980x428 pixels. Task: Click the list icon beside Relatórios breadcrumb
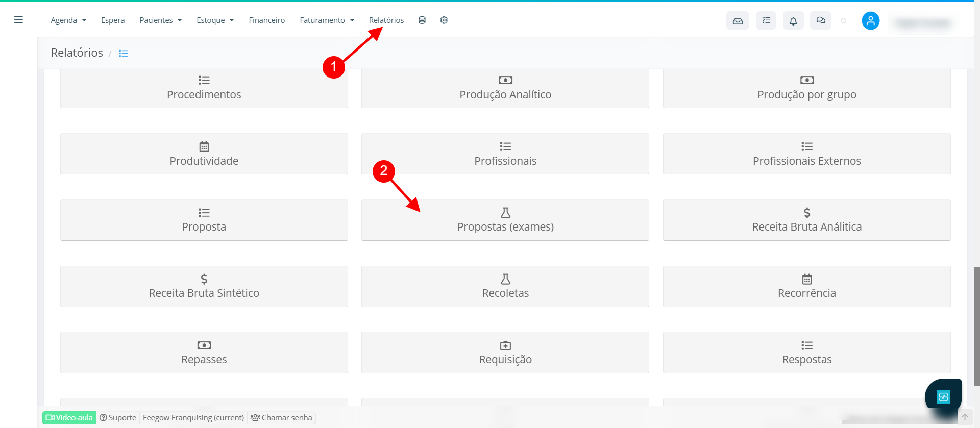pos(124,53)
